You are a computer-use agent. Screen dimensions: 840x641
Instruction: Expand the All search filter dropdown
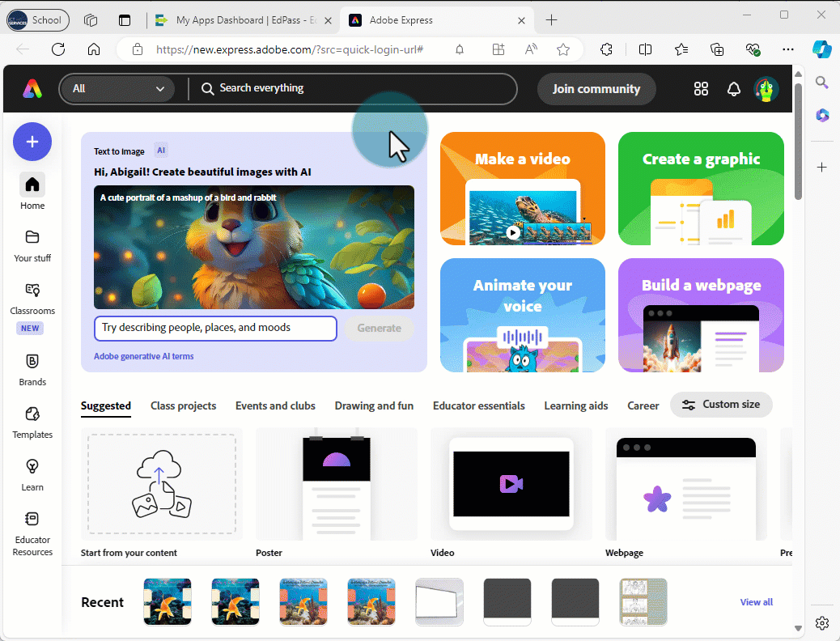pyautogui.click(x=117, y=88)
